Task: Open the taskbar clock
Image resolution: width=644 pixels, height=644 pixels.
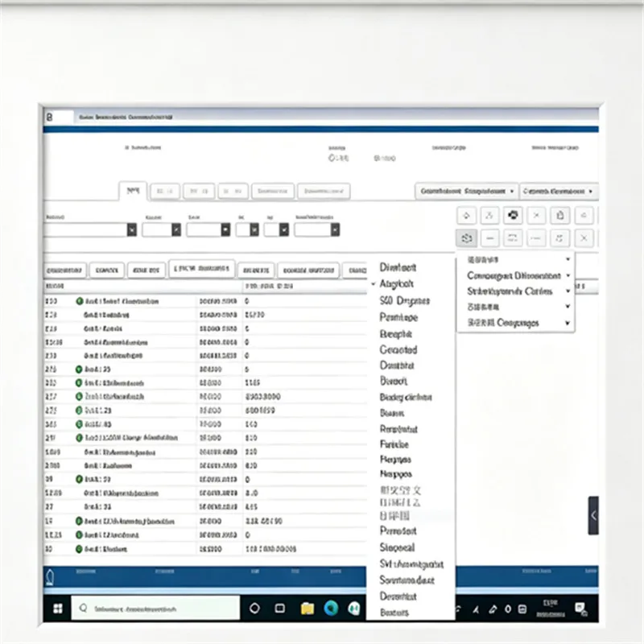Action: click(x=551, y=609)
